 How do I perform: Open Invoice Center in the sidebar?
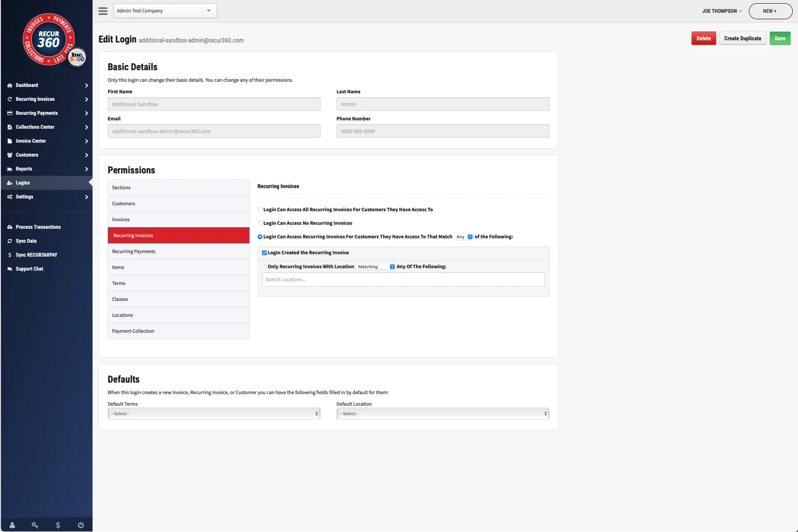point(47,141)
